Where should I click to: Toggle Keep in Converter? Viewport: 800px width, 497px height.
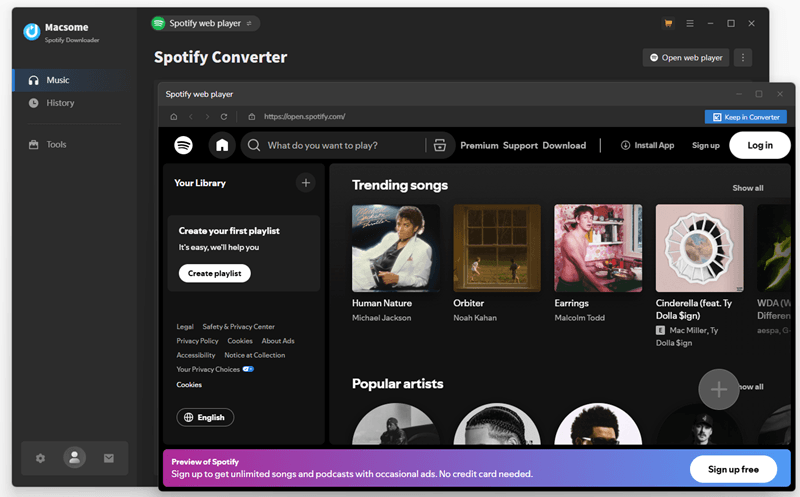745,117
